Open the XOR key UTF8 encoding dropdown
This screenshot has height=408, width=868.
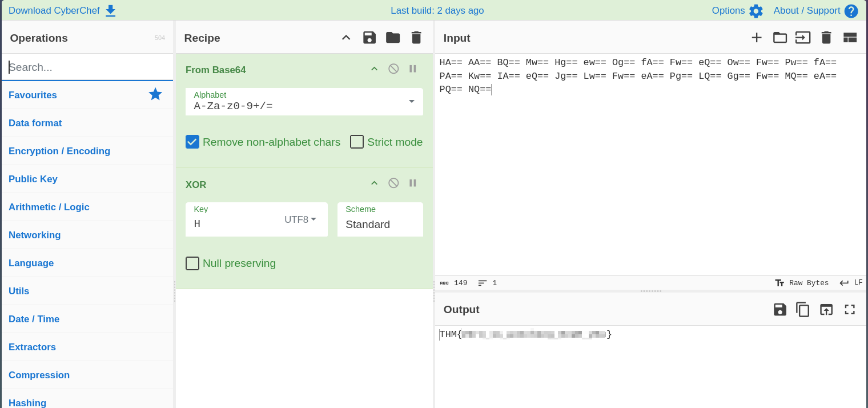click(301, 219)
